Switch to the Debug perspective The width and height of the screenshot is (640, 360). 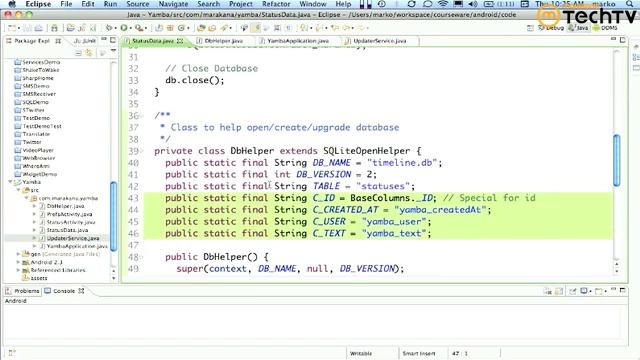[x=551, y=28]
